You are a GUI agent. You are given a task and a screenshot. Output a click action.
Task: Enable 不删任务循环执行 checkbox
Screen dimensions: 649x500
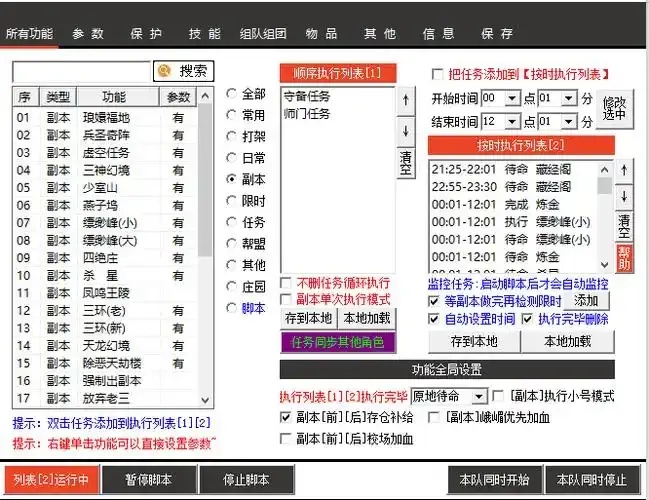pyautogui.click(x=286, y=283)
